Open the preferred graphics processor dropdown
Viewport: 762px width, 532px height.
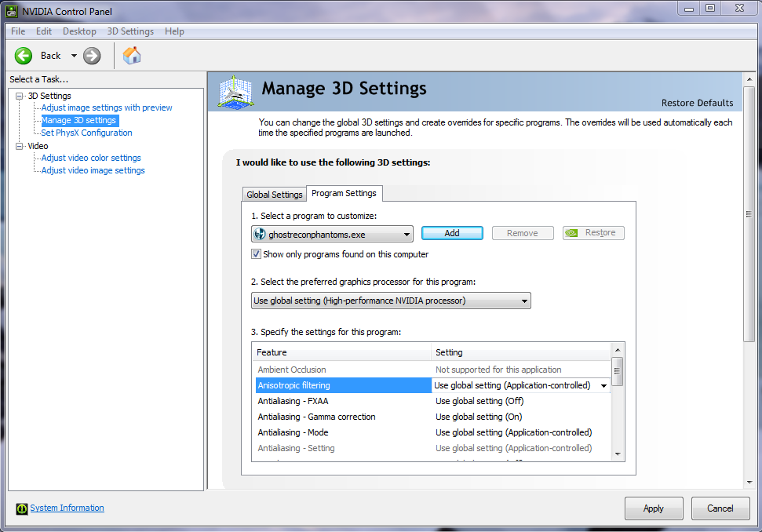click(391, 301)
